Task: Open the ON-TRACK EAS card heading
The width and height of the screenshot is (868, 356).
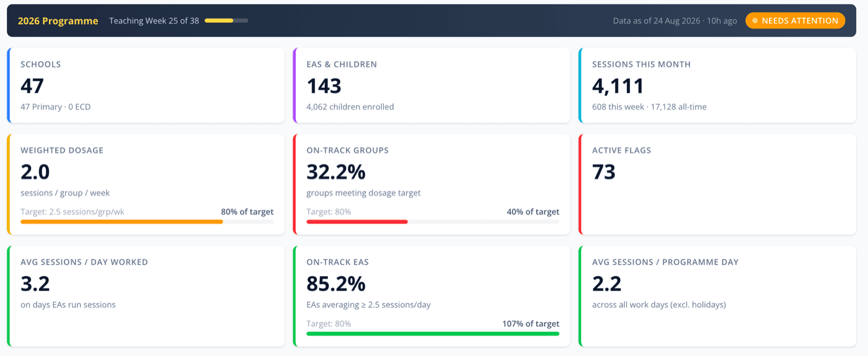Action: [x=338, y=262]
